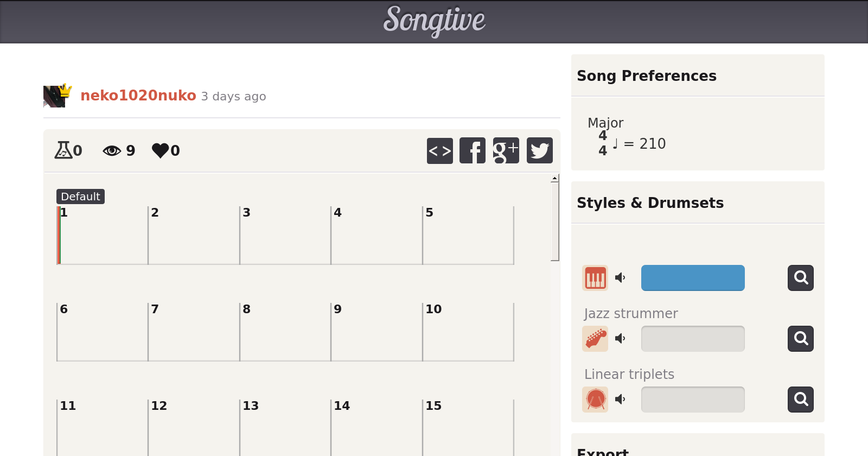This screenshot has height=456, width=868.
Task: Mute the Jazz strummer guitar track
Action: click(x=620, y=339)
